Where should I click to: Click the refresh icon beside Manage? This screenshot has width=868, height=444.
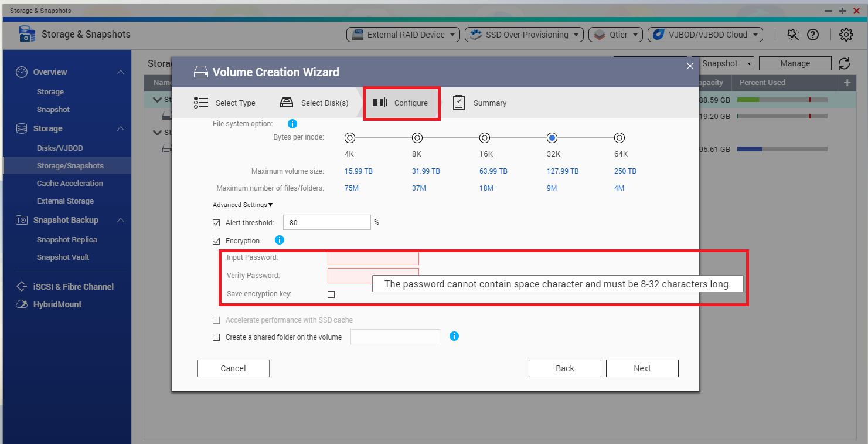(x=844, y=63)
